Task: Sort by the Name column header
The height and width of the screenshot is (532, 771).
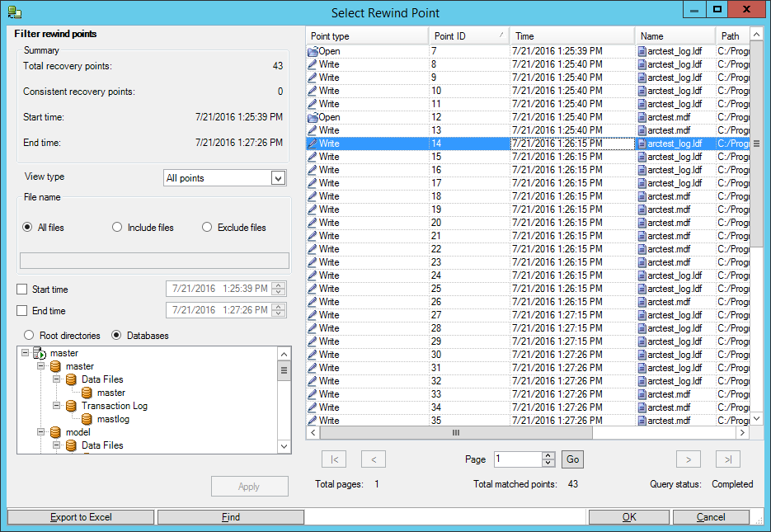Action: pyautogui.click(x=675, y=36)
